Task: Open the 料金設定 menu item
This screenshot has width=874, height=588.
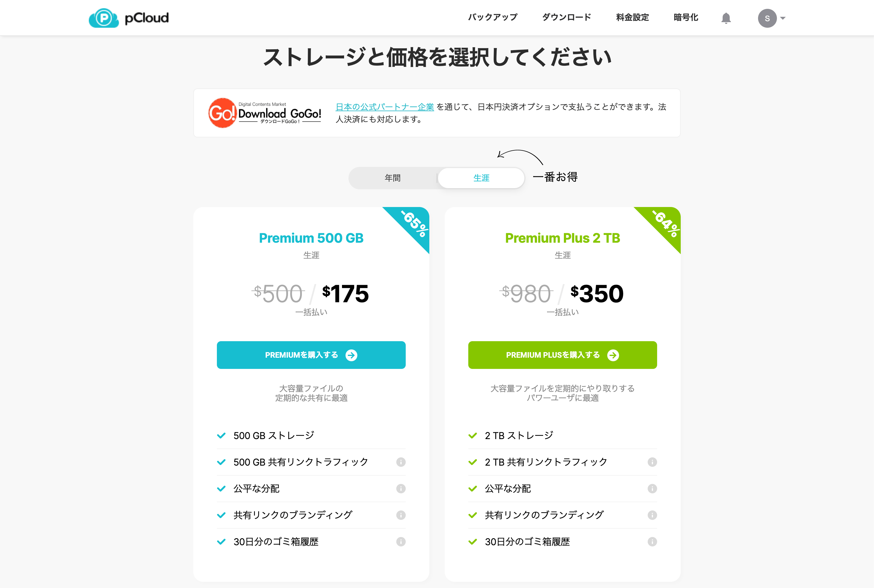Action: [x=631, y=17]
